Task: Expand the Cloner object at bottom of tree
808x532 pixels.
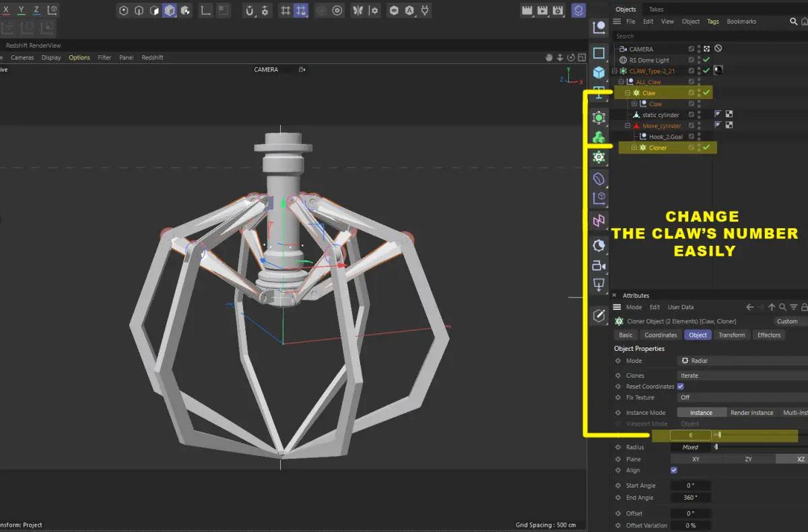Action: coord(634,147)
